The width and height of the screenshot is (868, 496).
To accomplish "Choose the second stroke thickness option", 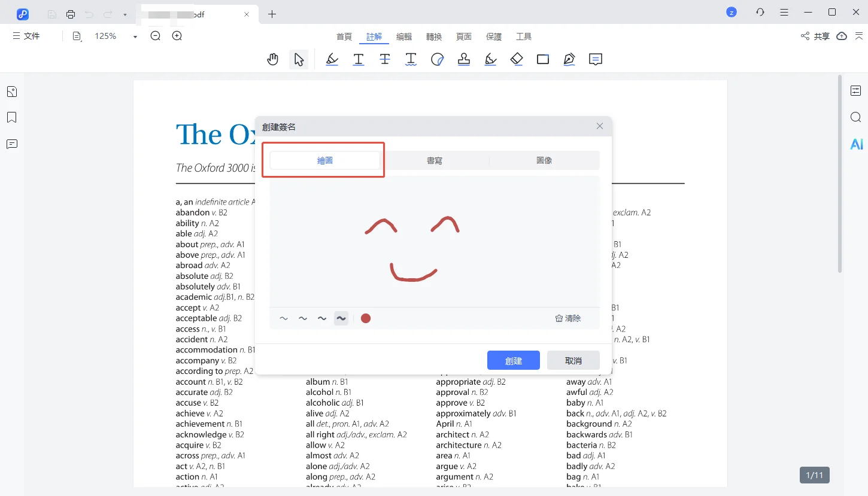I will click(303, 318).
